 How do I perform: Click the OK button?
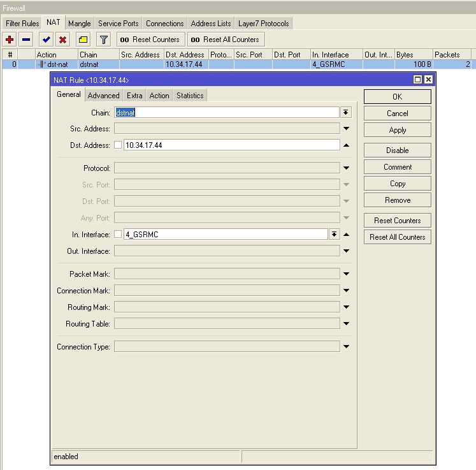[x=398, y=96]
